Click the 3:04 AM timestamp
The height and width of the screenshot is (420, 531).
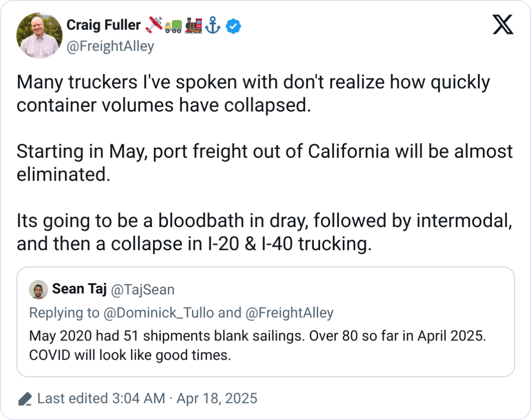pyautogui.click(x=138, y=399)
